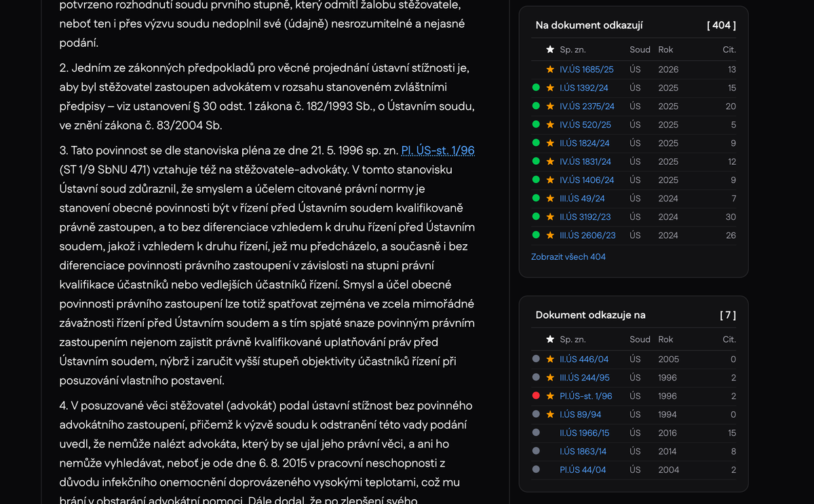Open the Pl. ÚS-st. 1/96 link in paragraph 3
This screenshot has width=814, height=504.
click(438, 151)
